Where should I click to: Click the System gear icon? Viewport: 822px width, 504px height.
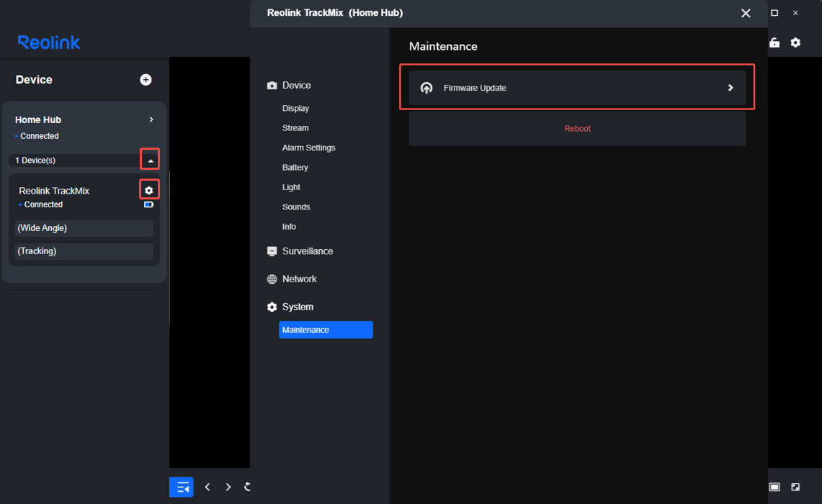coord(272,307)
